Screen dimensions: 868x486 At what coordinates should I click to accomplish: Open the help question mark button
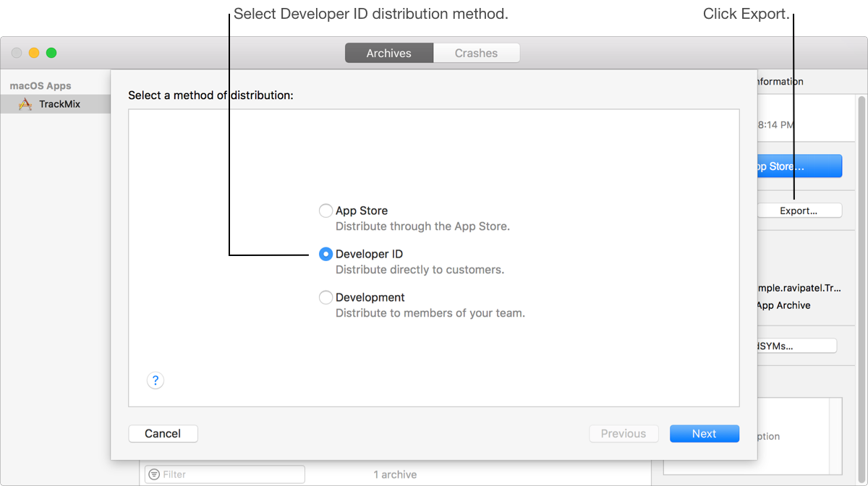tap(156, 380)
